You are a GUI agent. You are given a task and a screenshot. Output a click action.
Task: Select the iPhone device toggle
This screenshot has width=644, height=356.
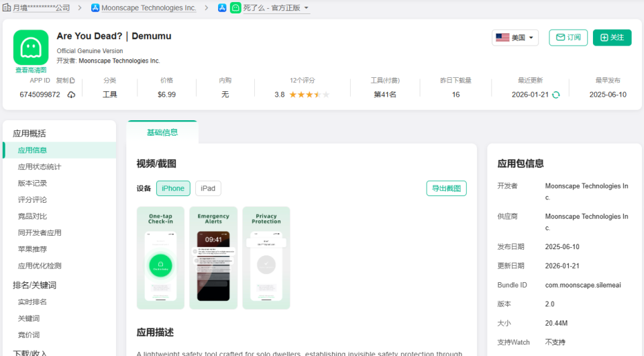[x=173, y=188]
